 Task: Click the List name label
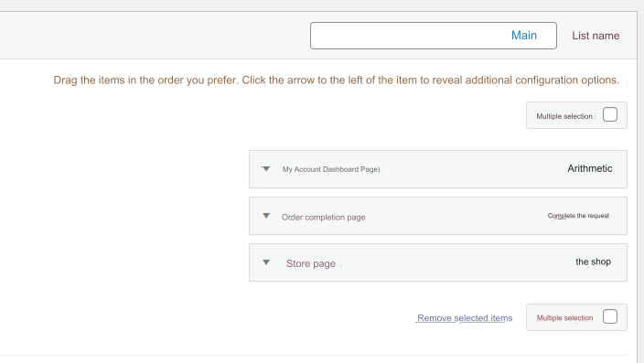click(596, 36)
